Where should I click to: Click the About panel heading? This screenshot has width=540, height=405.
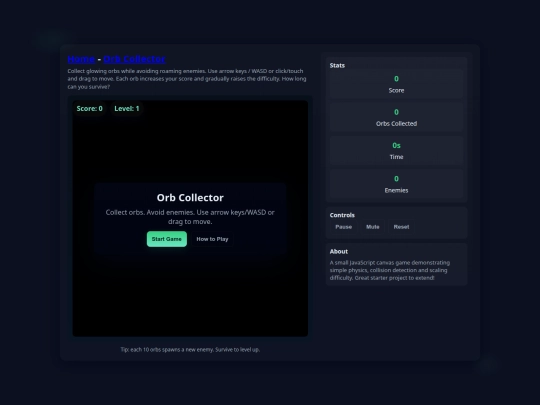[x=339, y=251]
